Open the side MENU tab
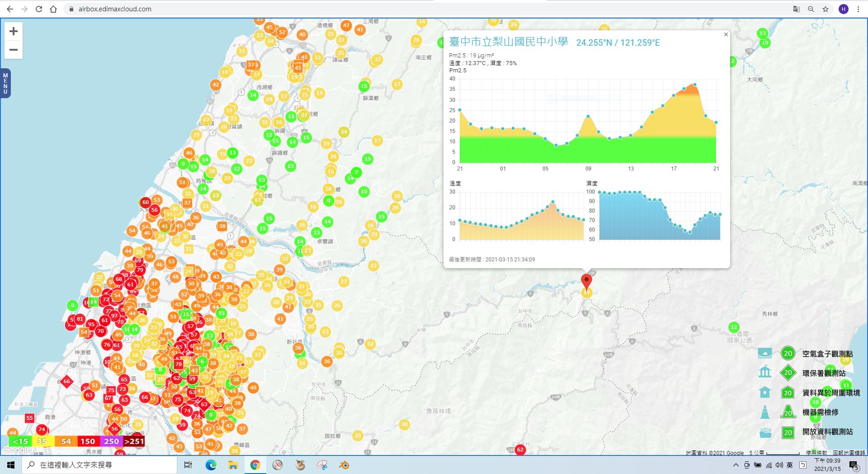The width and height of the screenshot is (868, 474). tap(5, 83)
